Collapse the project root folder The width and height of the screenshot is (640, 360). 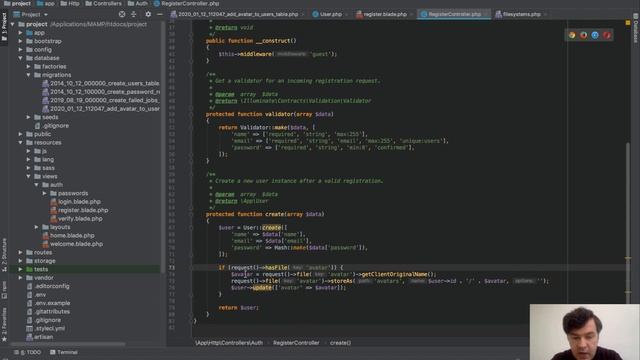(x=13, y=24)
